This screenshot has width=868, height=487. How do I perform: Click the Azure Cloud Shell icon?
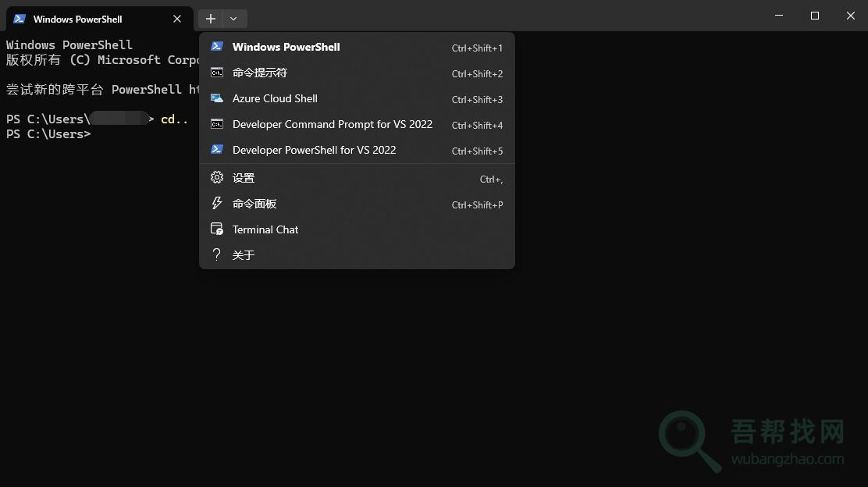point(217,98)
